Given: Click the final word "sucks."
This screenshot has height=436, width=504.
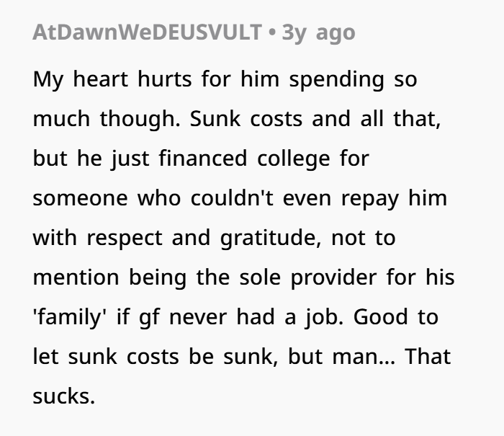Looking at the screenshot, I should [x=63, y=396].
